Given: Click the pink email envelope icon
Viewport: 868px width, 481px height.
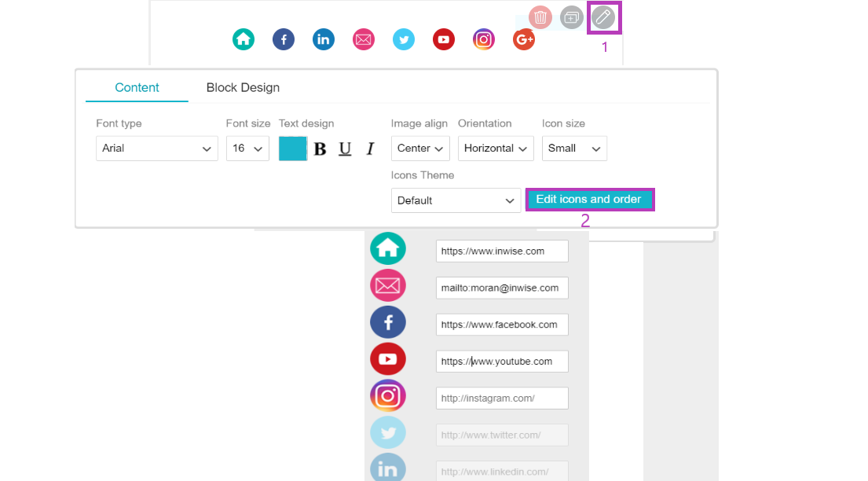Looking at the screenshot, I should click(363, 39).
